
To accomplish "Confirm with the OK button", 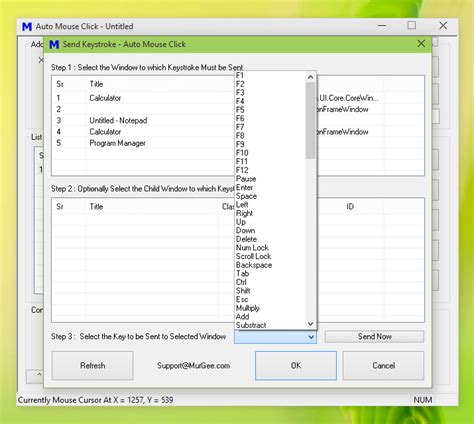I will (296, 366).
